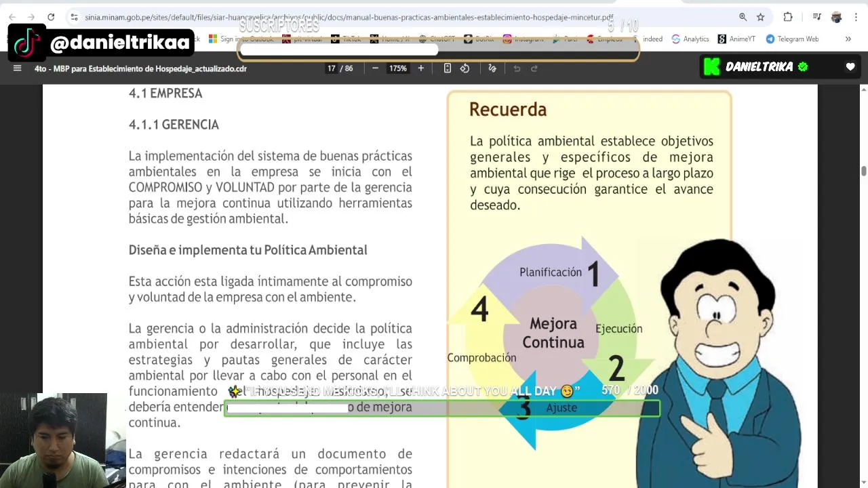Open Chrome media controls
Screen dimensions: 868x488
click(817, 17)
